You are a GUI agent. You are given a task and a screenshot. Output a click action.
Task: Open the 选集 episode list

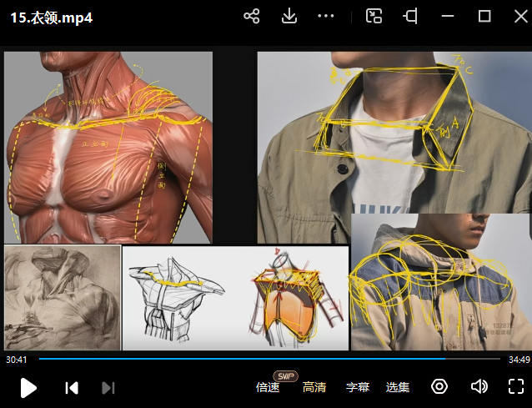(398, 387)
